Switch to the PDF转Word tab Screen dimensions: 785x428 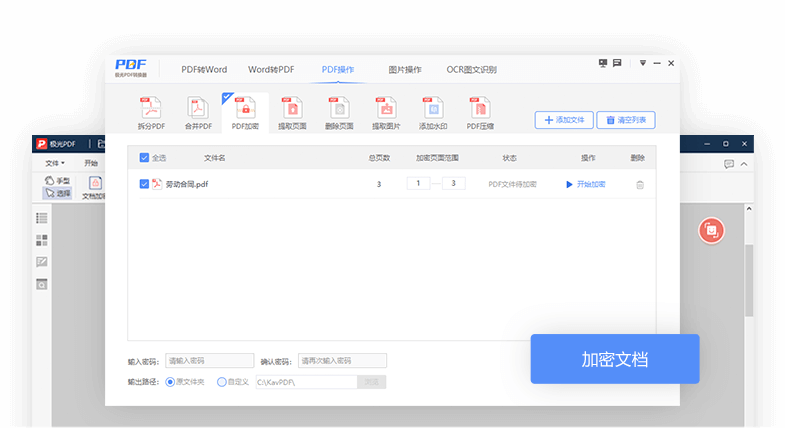tap(204, 70)
